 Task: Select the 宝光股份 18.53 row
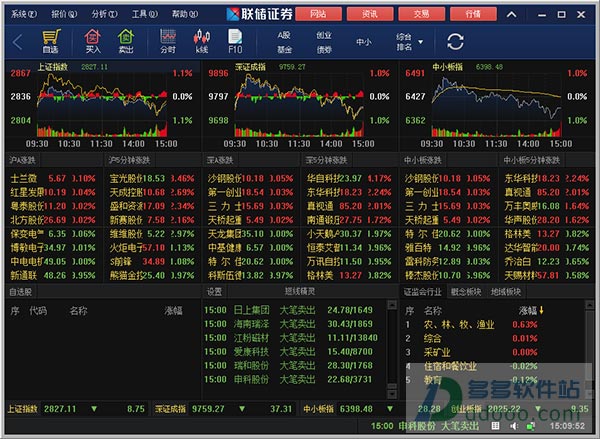(152, 178)
